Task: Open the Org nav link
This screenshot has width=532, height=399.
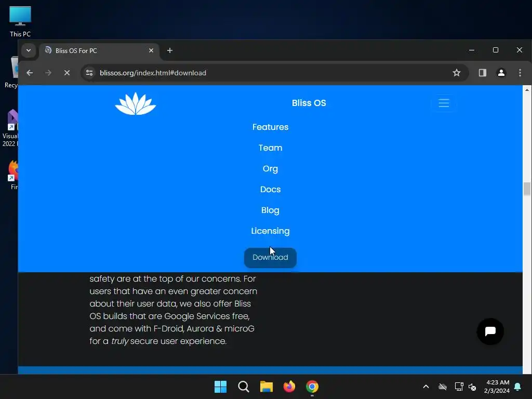Action: point(270,169)
